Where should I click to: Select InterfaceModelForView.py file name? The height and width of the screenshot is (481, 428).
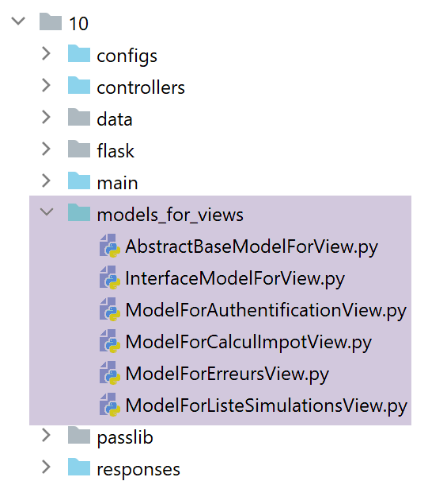point(235,279)
